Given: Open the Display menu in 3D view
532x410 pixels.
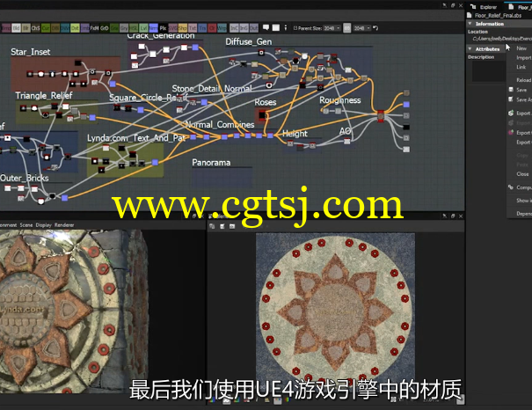Looking at the screenshot, I should 43,225.
